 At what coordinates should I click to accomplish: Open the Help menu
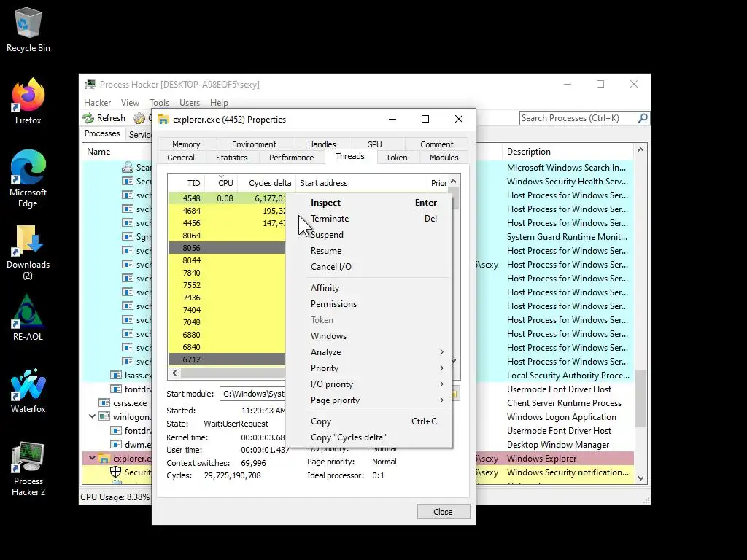click(219, 103)
